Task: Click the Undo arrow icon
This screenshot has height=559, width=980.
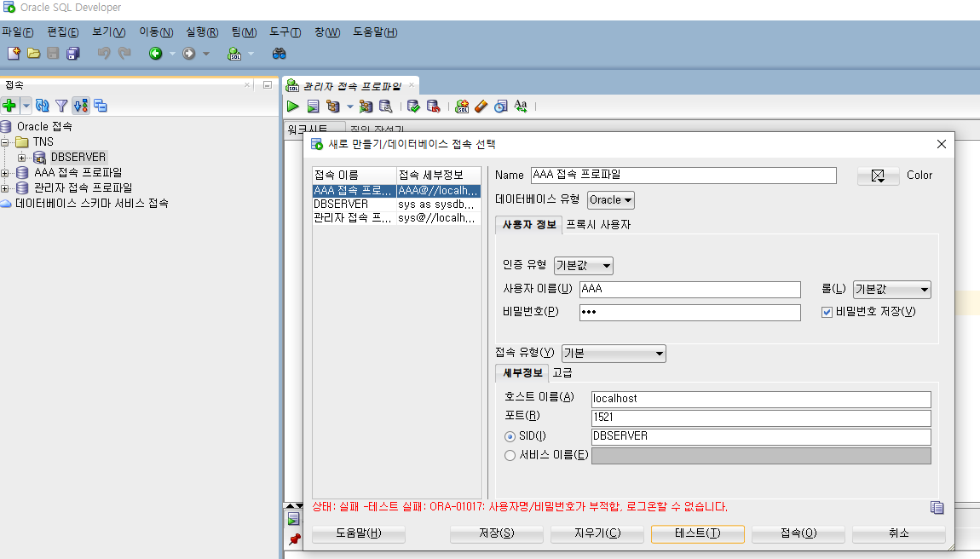Action: tap(104, 54)
